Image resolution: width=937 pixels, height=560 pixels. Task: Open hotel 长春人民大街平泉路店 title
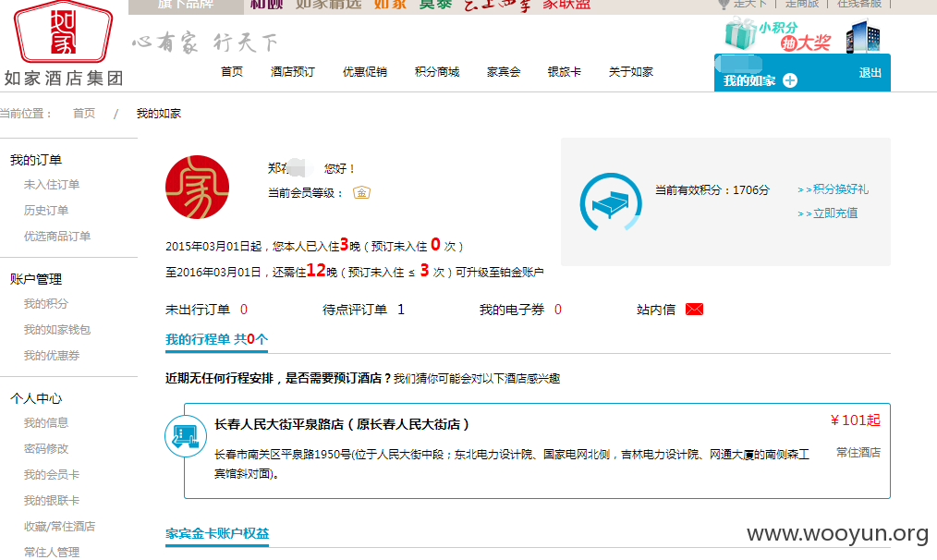342,424
